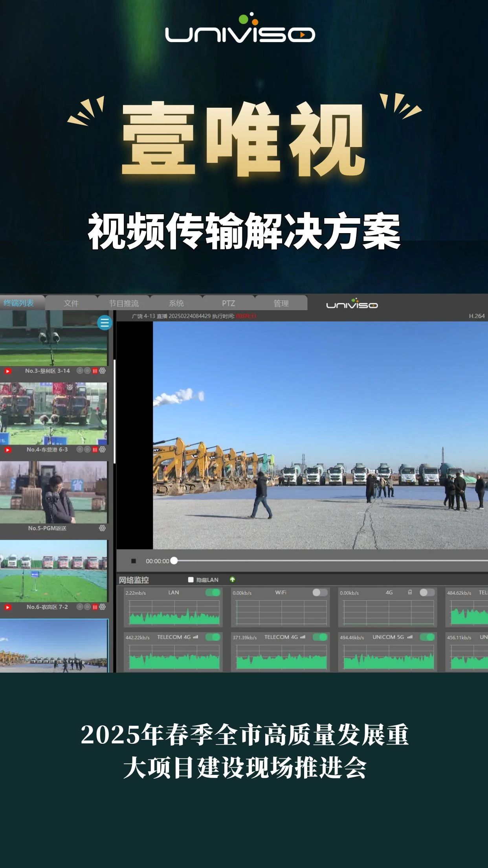
Task: Click the 484.62kb/s rate value
Action: [459, 593]
